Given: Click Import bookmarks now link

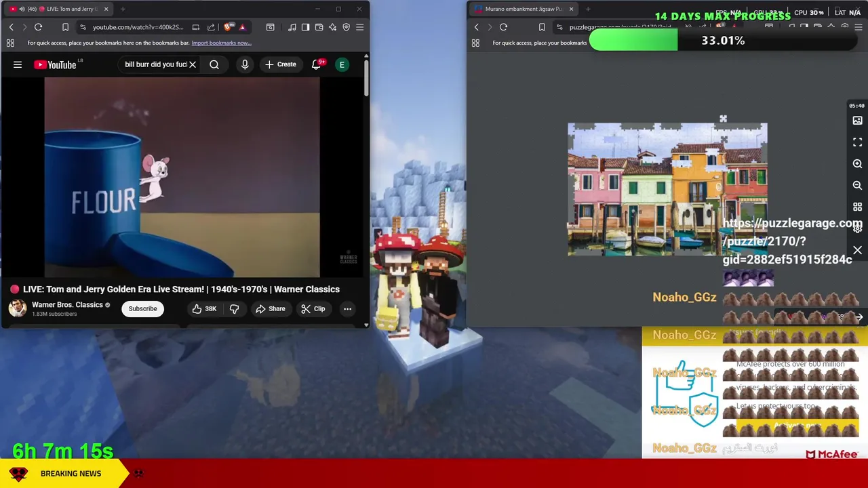Looking at the screenshot, I should click(221, 43).
